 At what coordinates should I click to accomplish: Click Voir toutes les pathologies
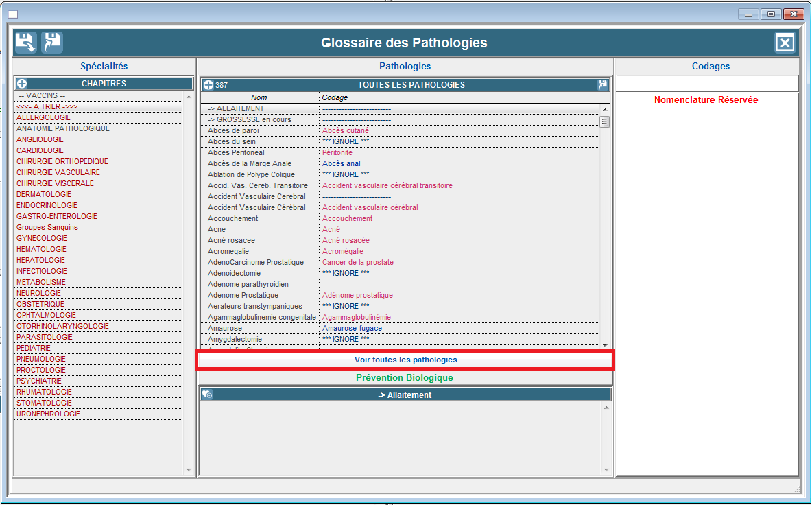click(405, 360)
